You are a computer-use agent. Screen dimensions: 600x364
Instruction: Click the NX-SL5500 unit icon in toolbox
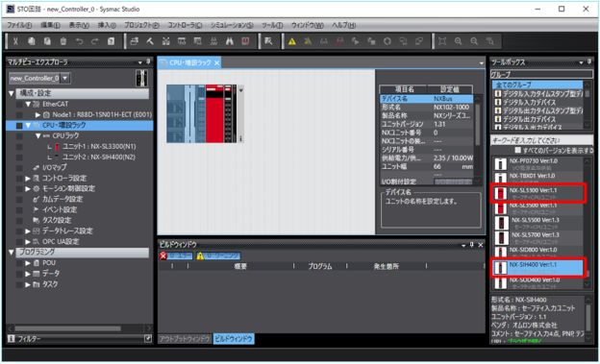pyautogui.click(x=501, y=223)
